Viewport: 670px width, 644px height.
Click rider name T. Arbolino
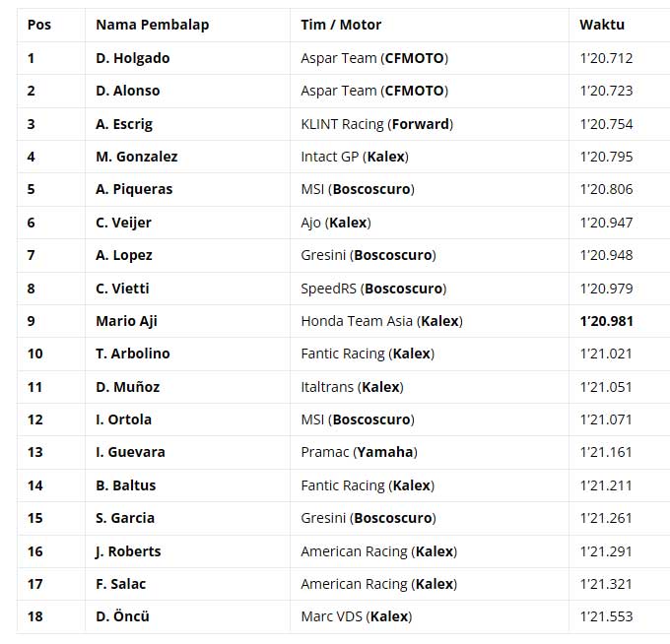tap(133, 354)
